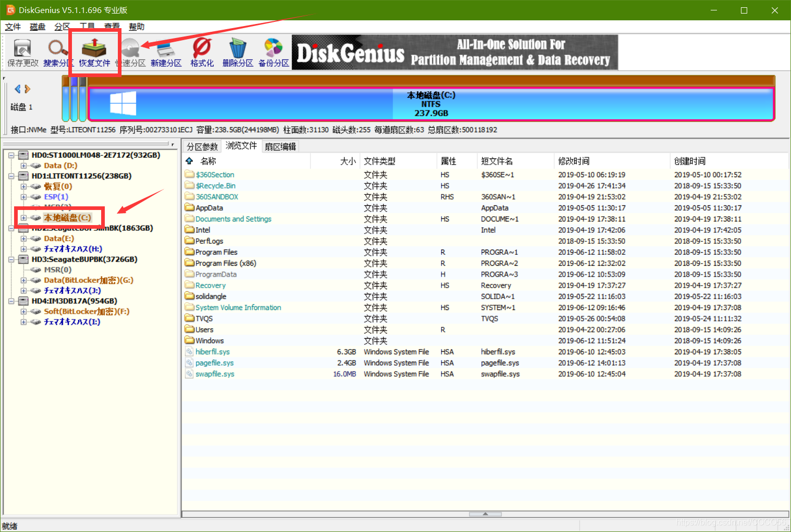Viewport: 791px width, 532px height.
Task: Select the hiberfil.sys file icon
Action: click(189, 352)
